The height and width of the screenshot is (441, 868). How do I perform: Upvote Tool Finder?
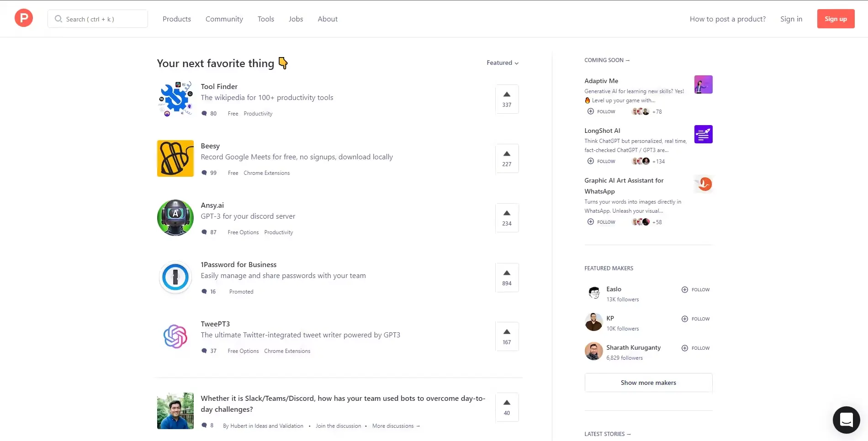(507, 99)
